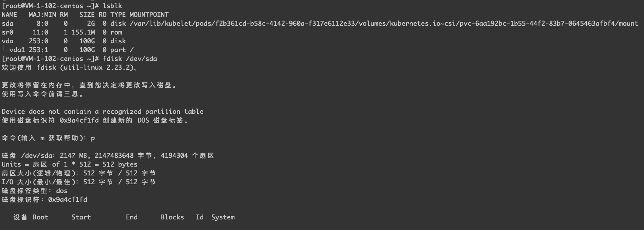
Task: Click the Start column header
Action: pos(81,217)
